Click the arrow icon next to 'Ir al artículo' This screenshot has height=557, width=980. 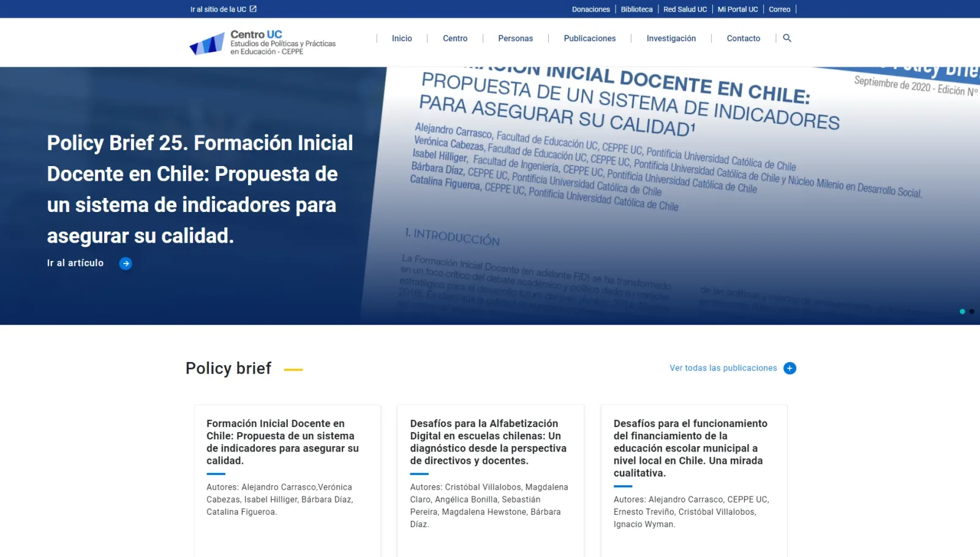pyautogui.click(x=126, y=263)
